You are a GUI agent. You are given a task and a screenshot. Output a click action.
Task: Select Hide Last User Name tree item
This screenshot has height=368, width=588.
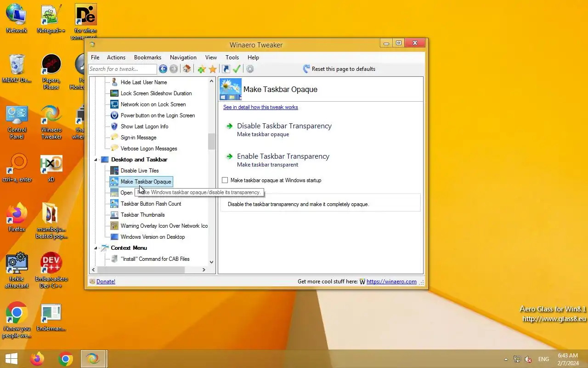pos(143,82)
